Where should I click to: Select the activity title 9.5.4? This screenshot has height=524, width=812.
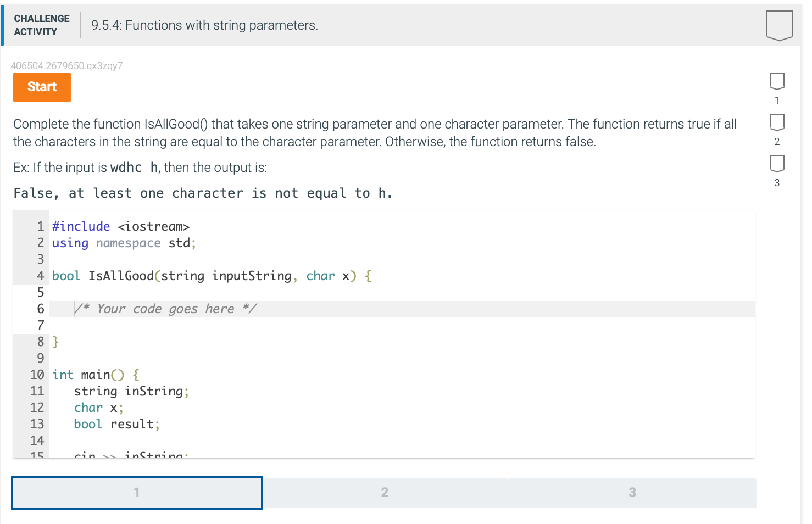pyautogui.click(x=204, y=25)
